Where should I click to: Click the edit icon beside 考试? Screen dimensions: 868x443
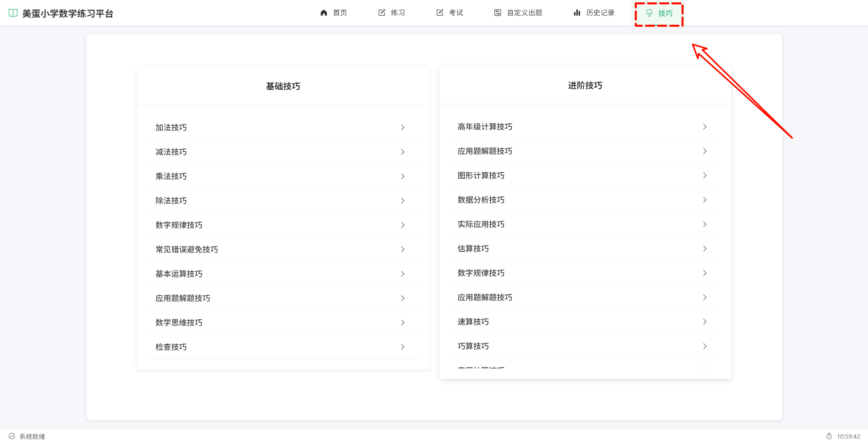click(440, 13)
